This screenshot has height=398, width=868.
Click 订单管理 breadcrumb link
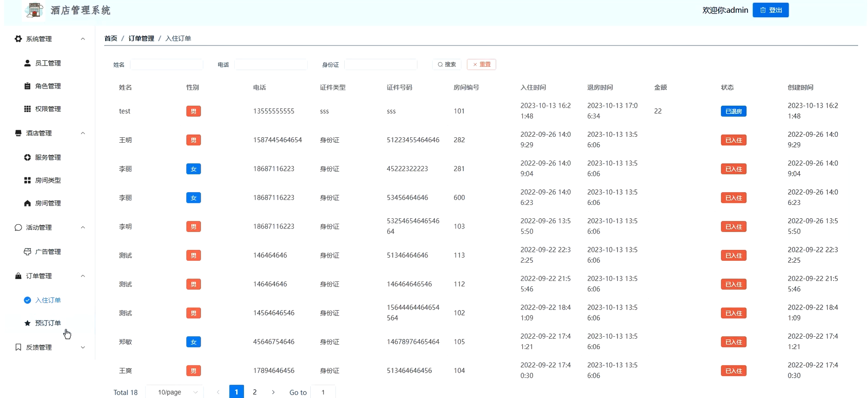(141, 38)
